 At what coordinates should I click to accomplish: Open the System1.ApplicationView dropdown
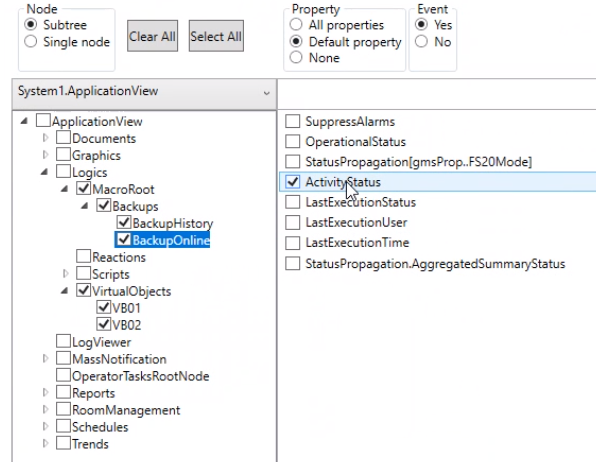point(144,92)
